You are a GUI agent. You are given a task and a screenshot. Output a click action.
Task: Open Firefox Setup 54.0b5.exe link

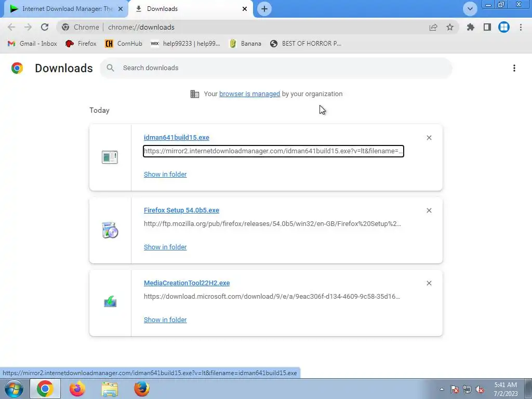pyautogui.click(x=181, y=210)
